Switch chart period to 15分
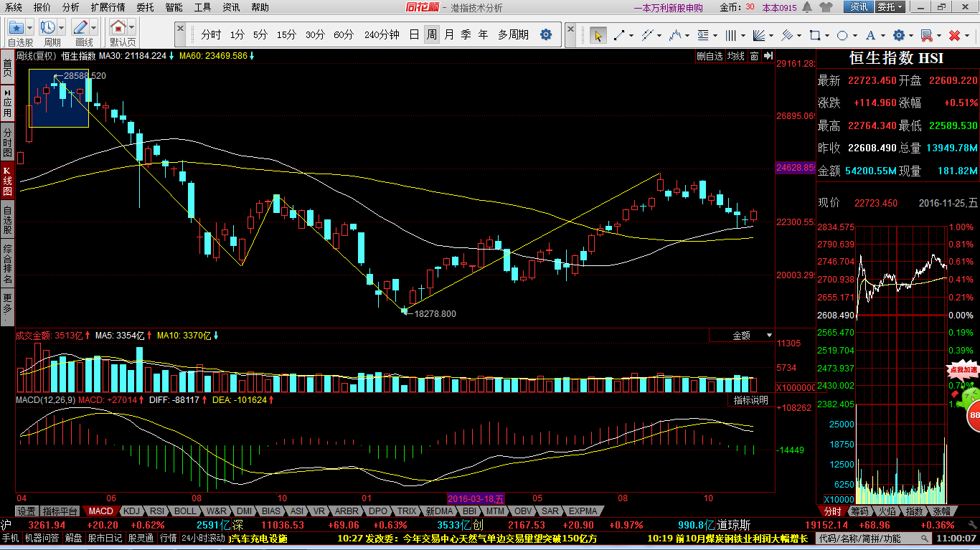 point(286,34)
